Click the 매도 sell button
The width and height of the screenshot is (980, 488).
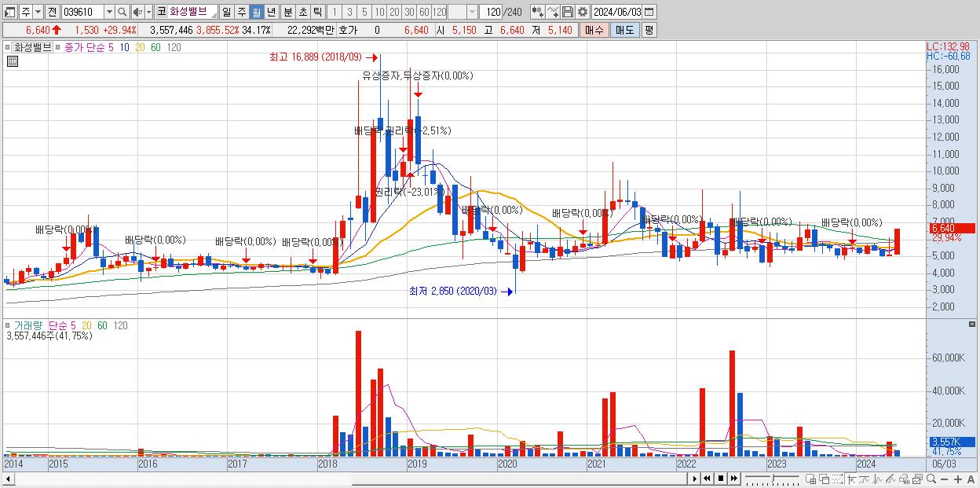point(624,30)
